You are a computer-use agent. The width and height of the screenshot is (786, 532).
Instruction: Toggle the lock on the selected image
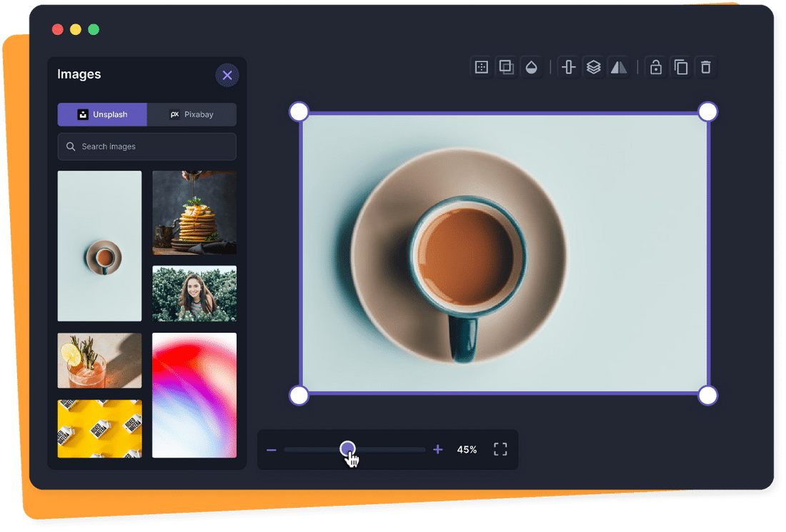point(655,66)
